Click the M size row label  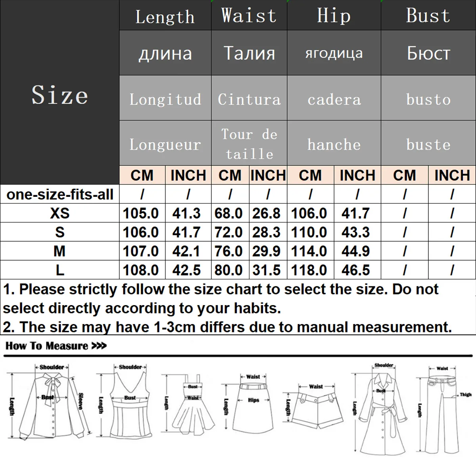(x=59, y=251)
